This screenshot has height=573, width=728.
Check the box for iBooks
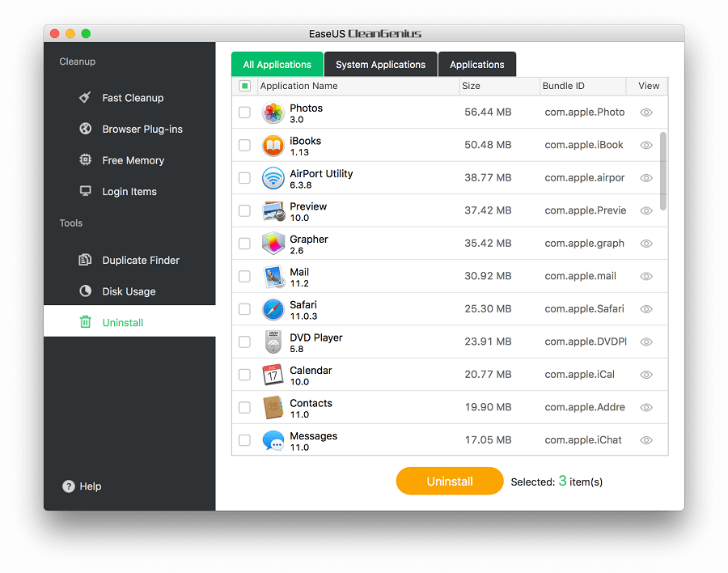(244, 145)
